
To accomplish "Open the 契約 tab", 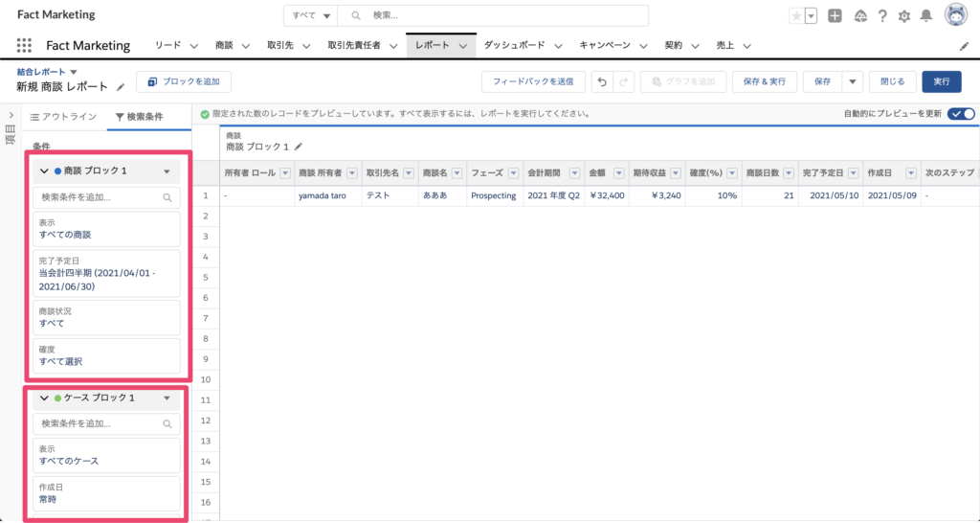I will pyautogui.click(x=673, y=45).
